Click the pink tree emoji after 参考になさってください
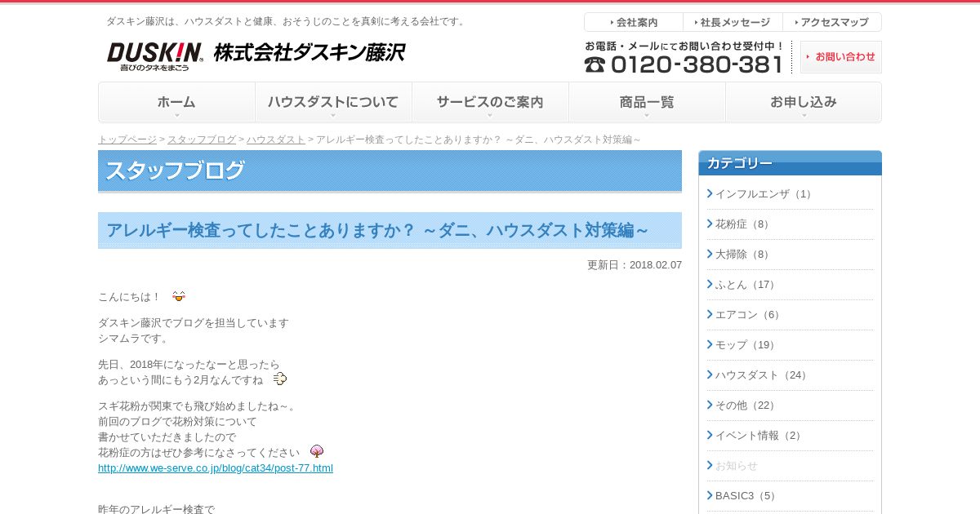Screen dimensions: 980x514 coord(317,451)
